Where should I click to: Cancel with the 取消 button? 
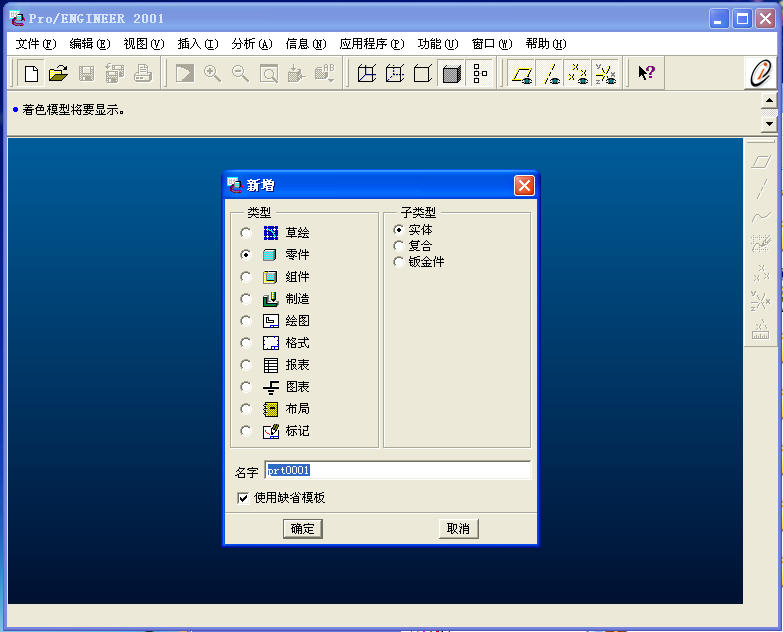[x=458, y=529]
